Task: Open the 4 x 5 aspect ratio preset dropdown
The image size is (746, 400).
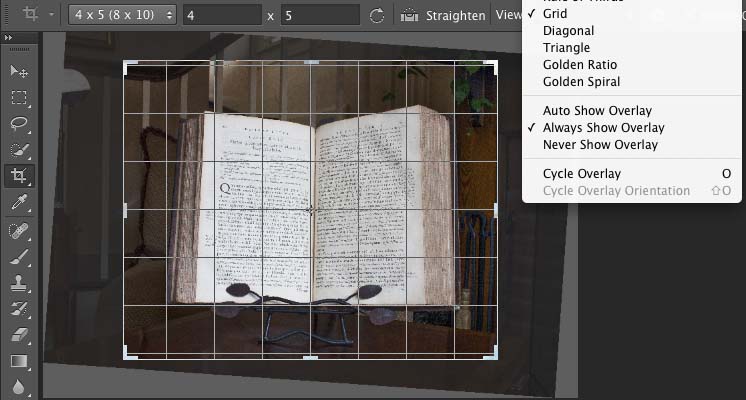Action: 123,15
